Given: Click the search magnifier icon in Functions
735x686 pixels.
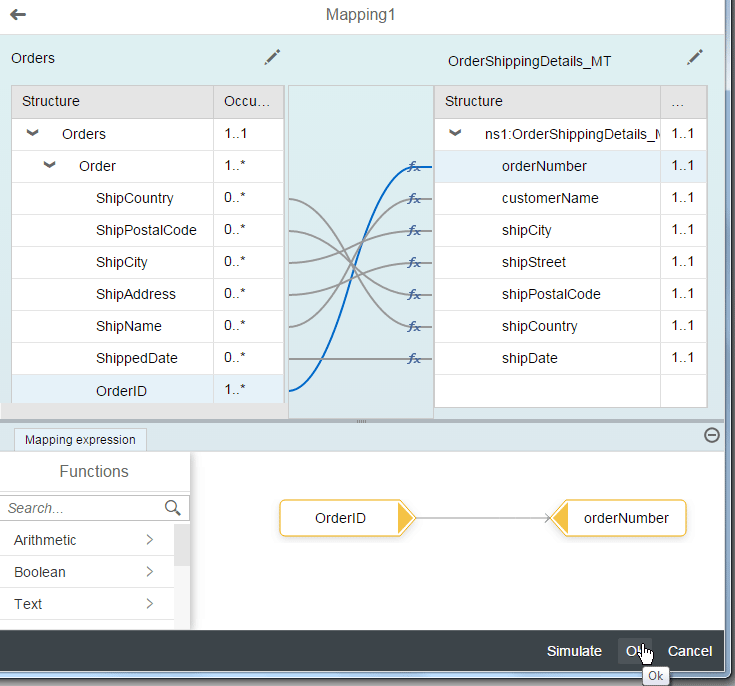Looking at the screenshot, I should tap(173, 508).
